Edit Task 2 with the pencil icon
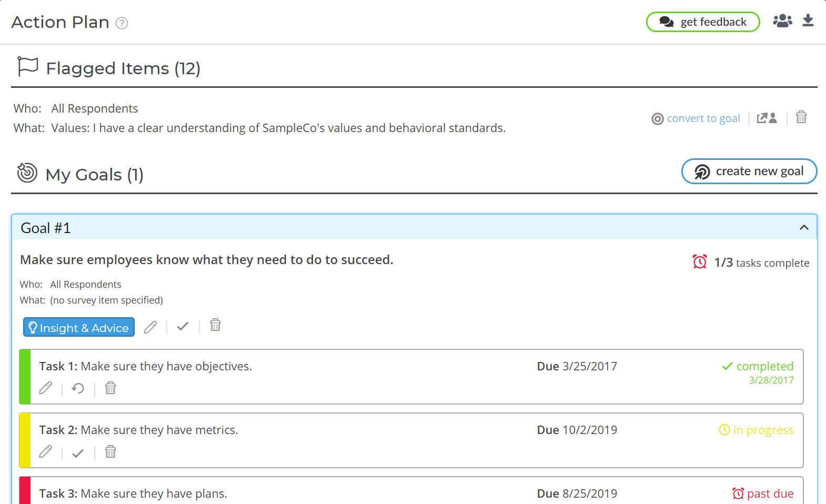Image resolution: width=826 pixels, height=504 pixels. coord(46,452)
